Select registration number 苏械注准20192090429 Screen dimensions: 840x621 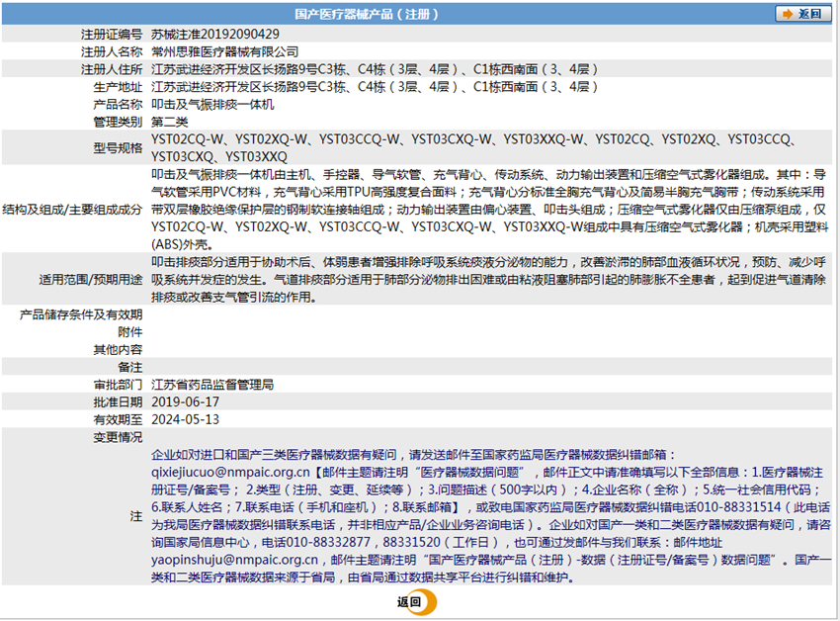click(x=214, y=34)
